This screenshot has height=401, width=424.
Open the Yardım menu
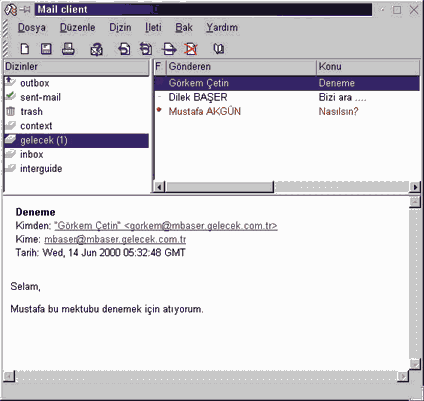click(x=222, y=27)
